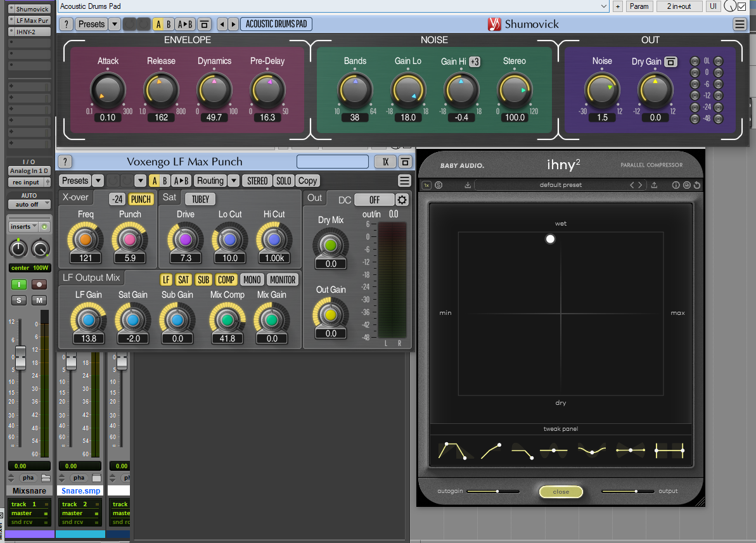
Task: Toggle MONO output button
Action: coord(252,280)
